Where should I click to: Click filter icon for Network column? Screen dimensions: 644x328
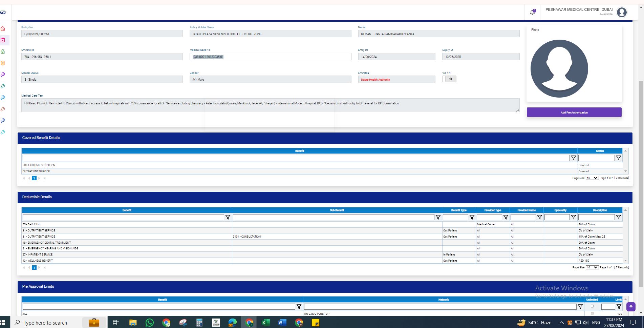(x=580, y=307)
